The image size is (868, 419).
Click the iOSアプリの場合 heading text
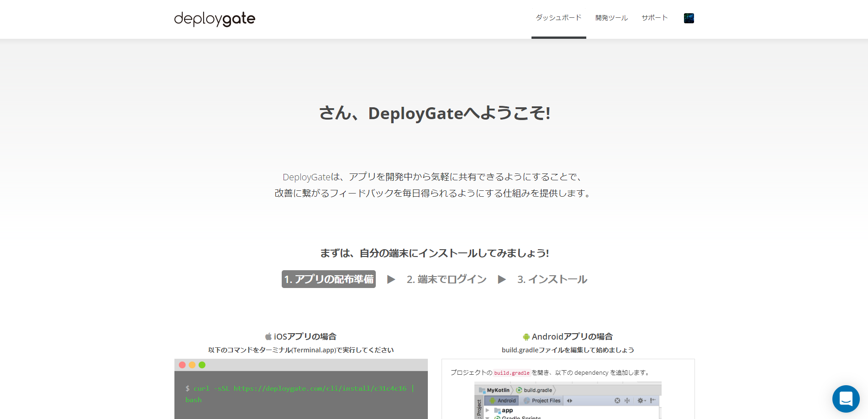click(305, 336)
